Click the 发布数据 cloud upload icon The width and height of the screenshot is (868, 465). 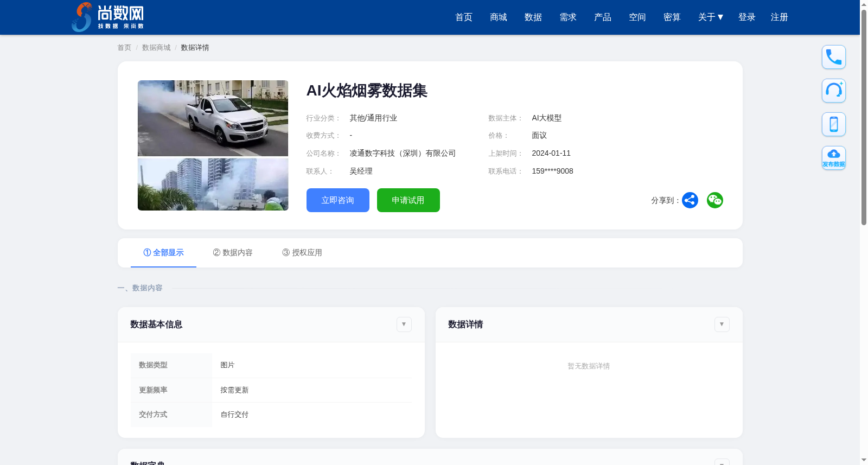[x=834, y=158]
